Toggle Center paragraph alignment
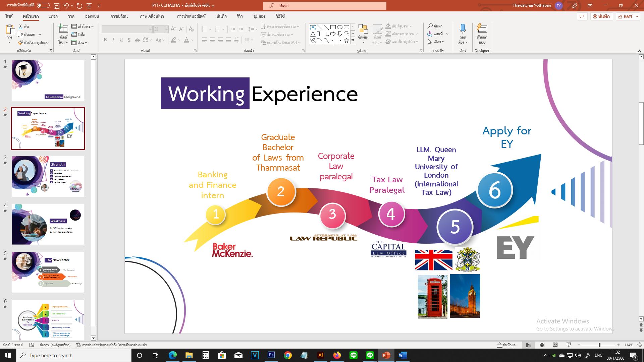Screen dimensions: 644x362 click(x=212, y=40)
